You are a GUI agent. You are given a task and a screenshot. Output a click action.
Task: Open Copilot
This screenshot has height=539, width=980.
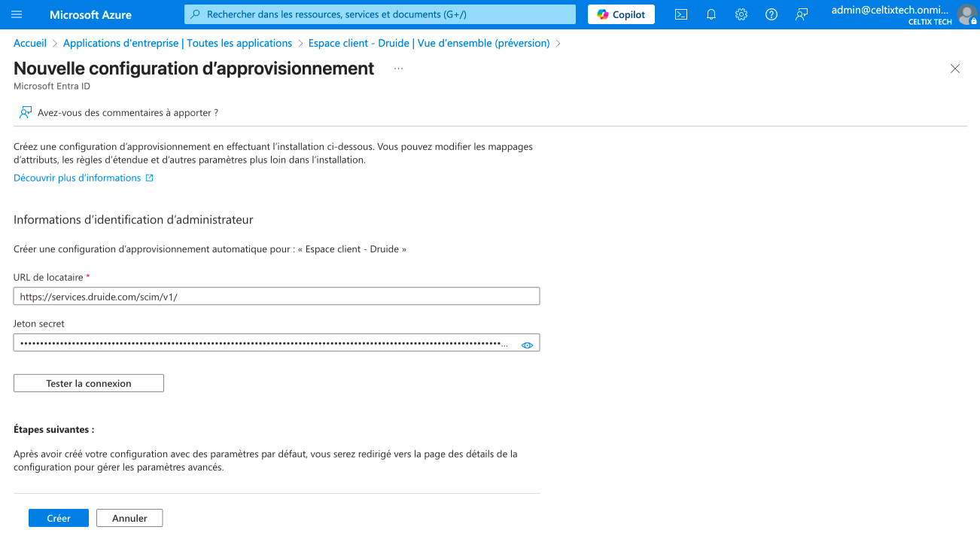[x=621, y=14]
